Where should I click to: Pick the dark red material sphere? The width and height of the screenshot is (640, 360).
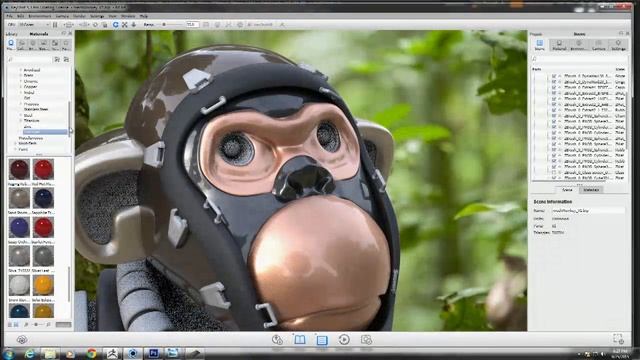tap(19, 169)
